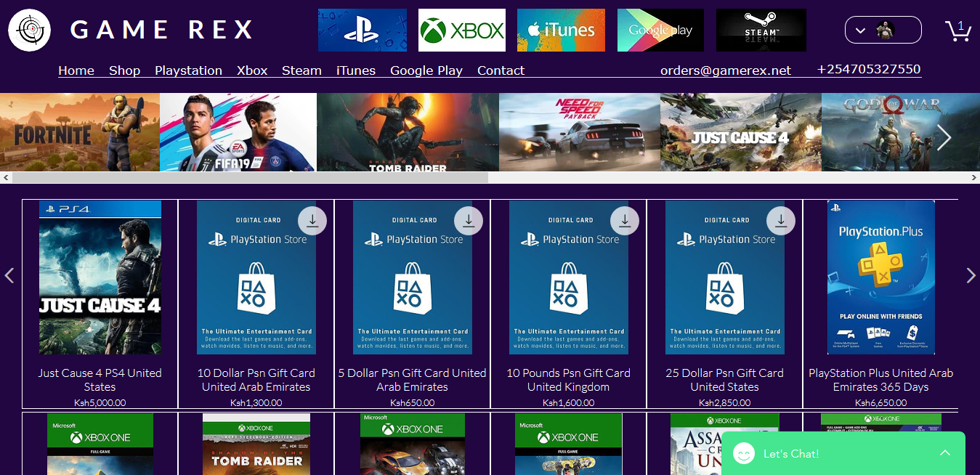Advance the game banner with right arrow
The width and height of the screenshot is (980, 475).
click(x=944, y=137)
